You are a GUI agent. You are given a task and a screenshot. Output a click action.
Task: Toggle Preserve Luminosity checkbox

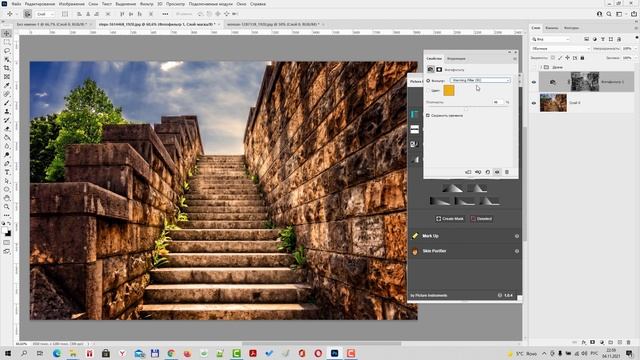click(428, 116)
